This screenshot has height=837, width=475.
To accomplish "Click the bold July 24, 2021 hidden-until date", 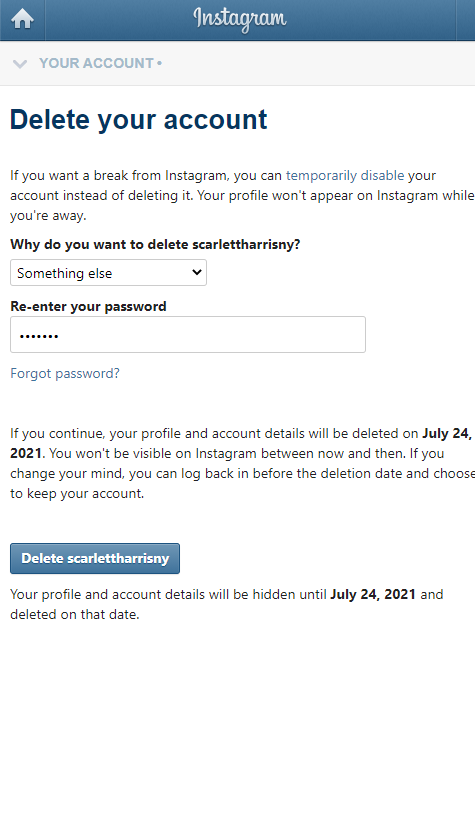I will pyautogui.click(x=373, y=594).
